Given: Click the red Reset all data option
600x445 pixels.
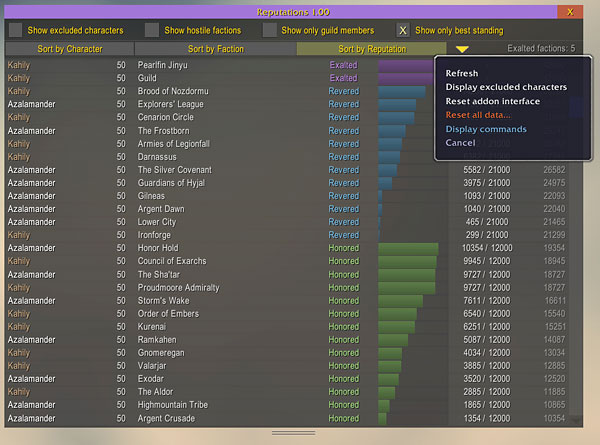Looking at the screenshot, I should (478, 115).
